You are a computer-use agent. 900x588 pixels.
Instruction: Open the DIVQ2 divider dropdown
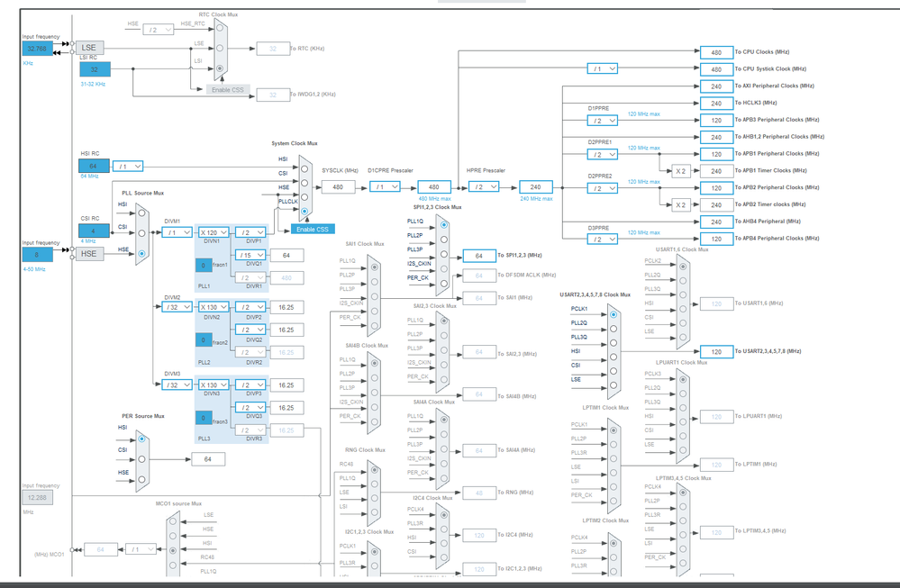pyautogui.click(x=250, y=330)
